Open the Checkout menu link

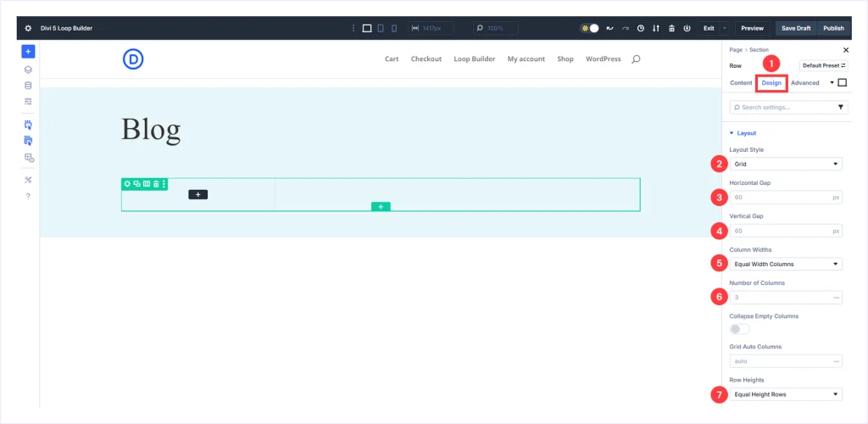tap(426, 59)
